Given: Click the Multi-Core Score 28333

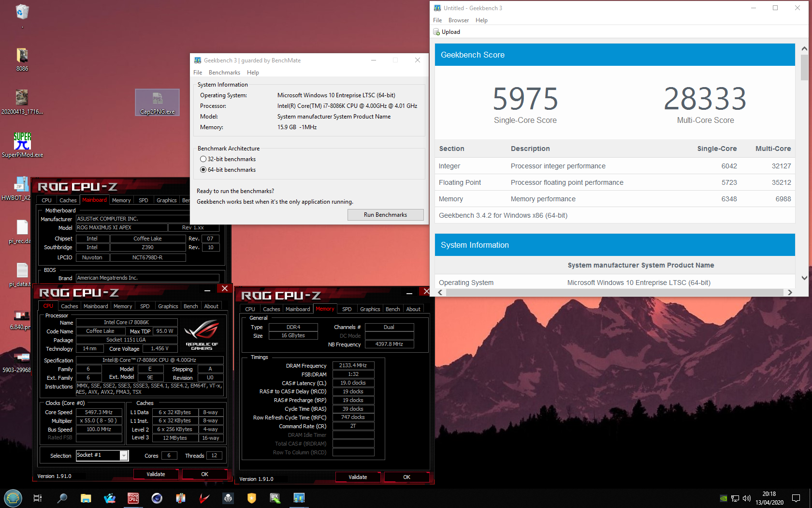Looking at the screenshot, I should (x=705, y=99).
